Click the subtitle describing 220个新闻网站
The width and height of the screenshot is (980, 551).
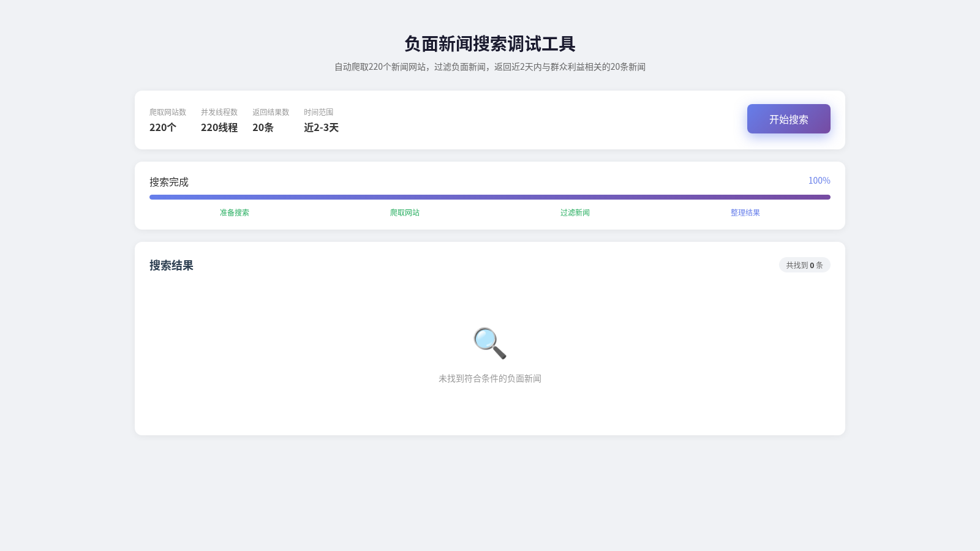click(490, 67)
